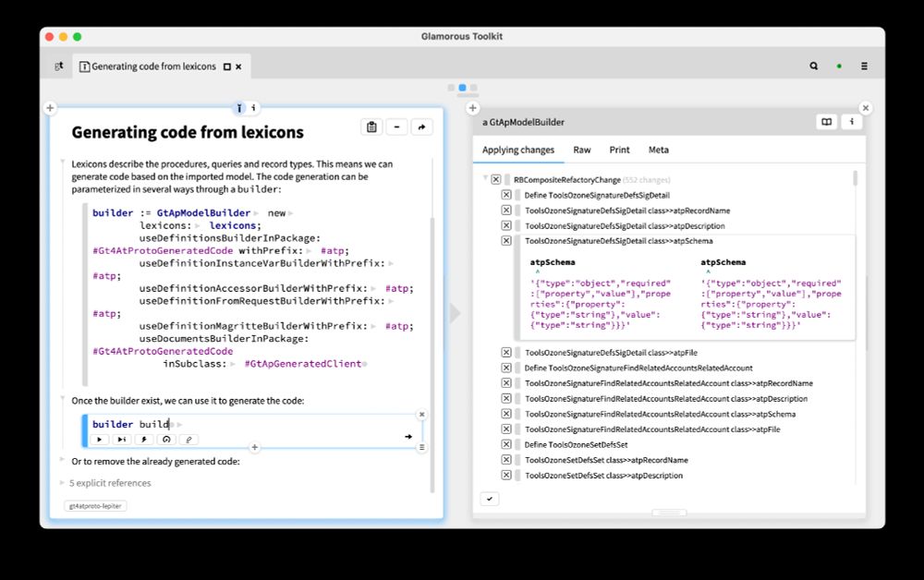The height and width of the screenshot is (580, 924).
Task: Click the green status dot icon
Action: coord(839,66)
